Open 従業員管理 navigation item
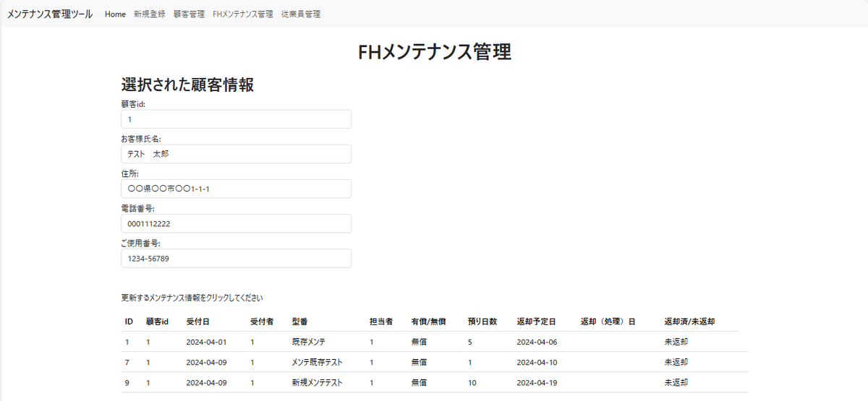Image resolution: width=868 pixels, height=401 pixels. pos(301,14)
